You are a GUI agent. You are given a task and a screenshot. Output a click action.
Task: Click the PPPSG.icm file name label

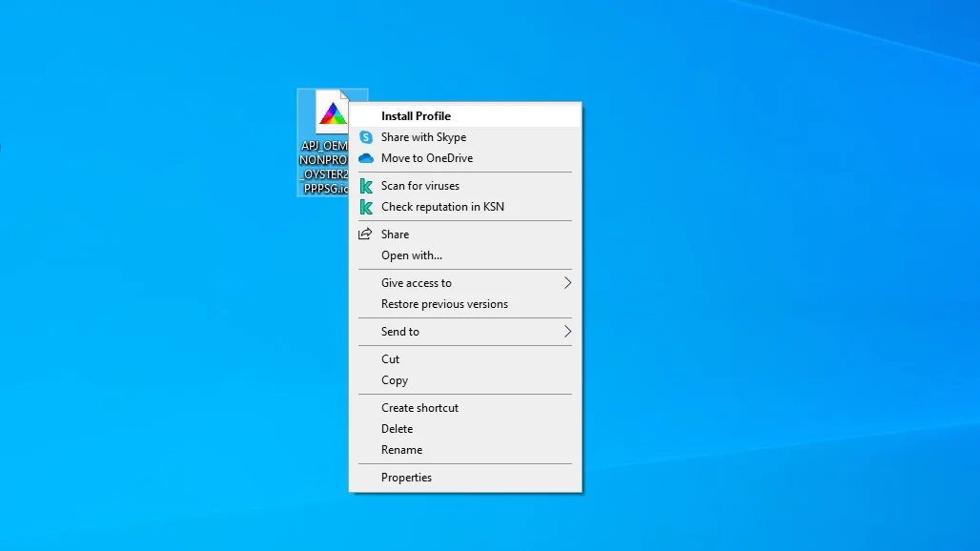[325, 188]
